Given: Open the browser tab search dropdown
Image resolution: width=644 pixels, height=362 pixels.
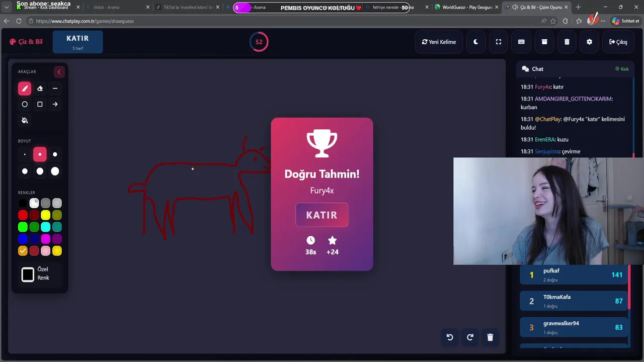Looking at the screenshot, I should tap(7, 7).
